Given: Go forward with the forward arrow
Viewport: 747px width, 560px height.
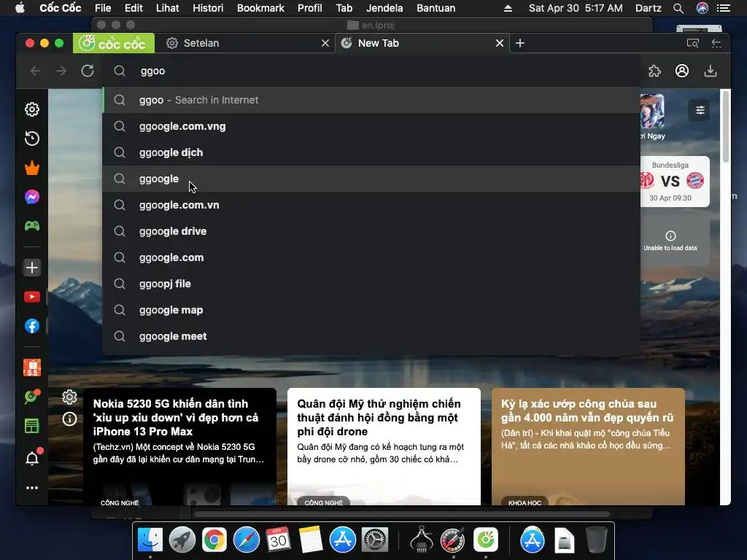Looking at the screenshot, I should 61,71.
